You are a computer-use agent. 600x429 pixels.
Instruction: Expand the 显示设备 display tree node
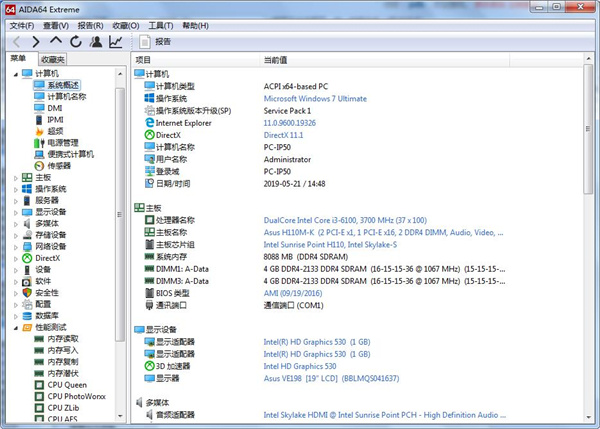coord(15,212)
